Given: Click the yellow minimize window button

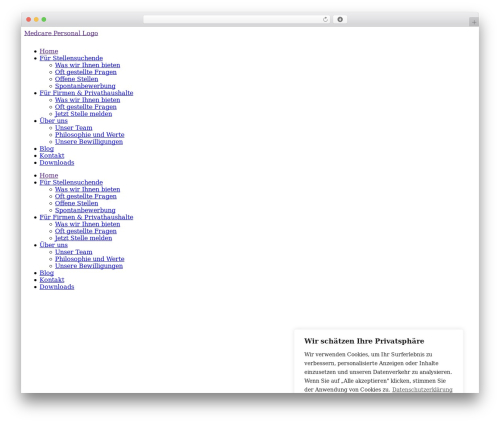Looking at the screenshot, I should click(36, 19).
